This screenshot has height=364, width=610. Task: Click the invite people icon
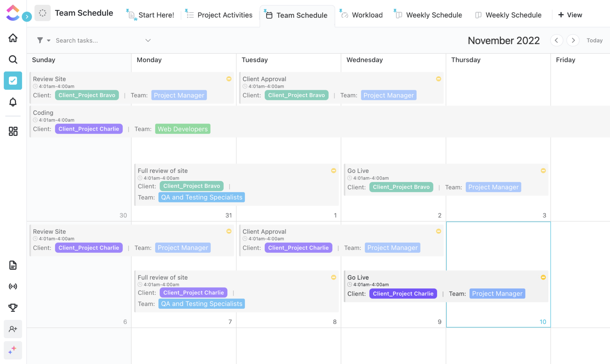click(13, 329)
